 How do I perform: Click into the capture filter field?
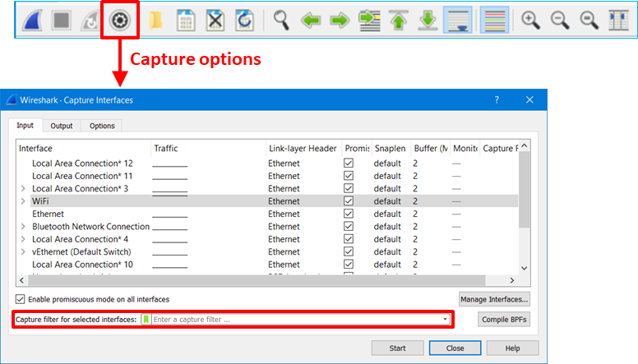[296, 320]
